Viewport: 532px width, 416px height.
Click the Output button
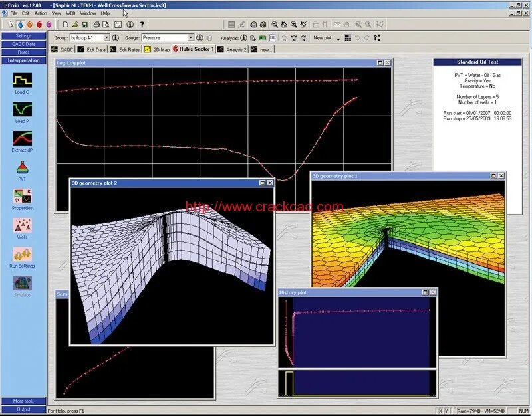click(23, 409)
